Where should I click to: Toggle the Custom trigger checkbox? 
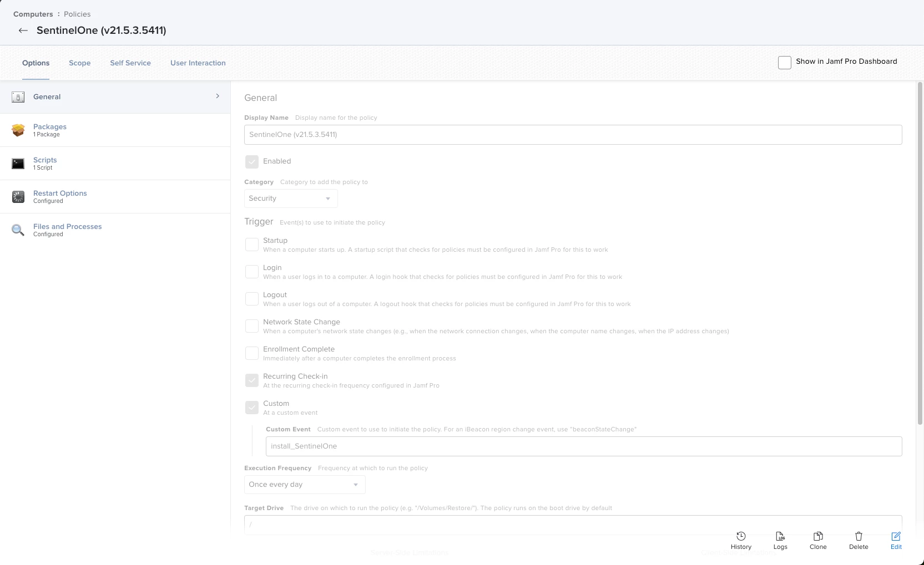point(252,408)
